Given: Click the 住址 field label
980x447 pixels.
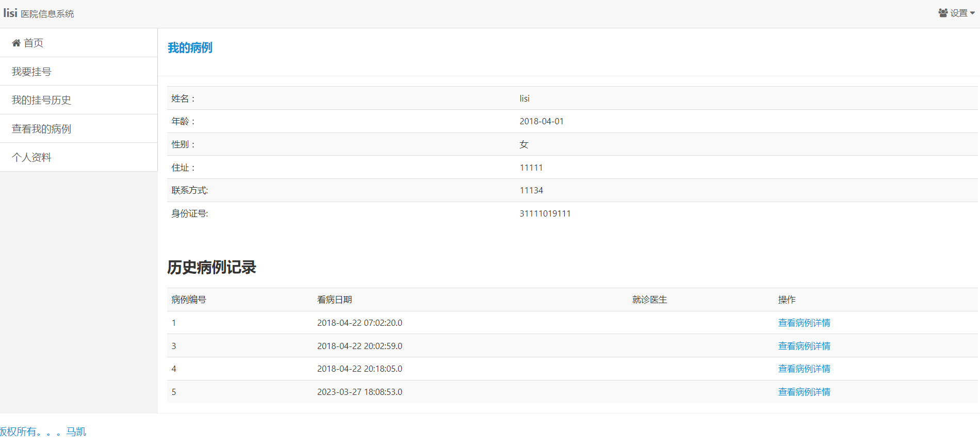Looking at the screenshot, I should pos(183,168).
